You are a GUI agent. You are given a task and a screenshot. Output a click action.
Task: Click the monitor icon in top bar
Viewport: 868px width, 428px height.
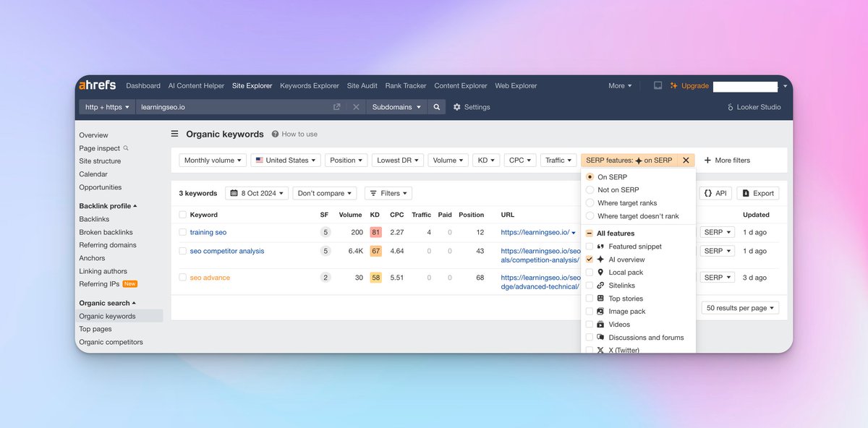658,85
